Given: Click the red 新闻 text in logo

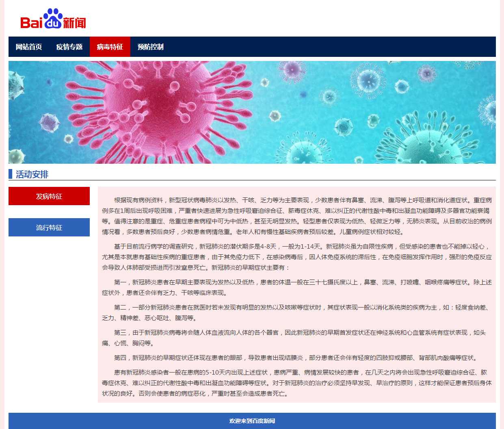Looking at the screenshot, I should [x=74, y=23].
